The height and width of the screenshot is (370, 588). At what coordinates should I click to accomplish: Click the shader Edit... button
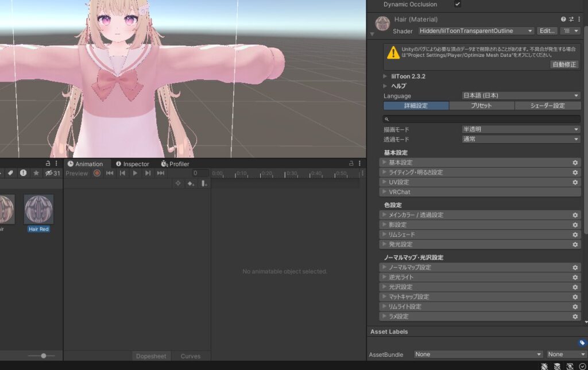(547, 31)
